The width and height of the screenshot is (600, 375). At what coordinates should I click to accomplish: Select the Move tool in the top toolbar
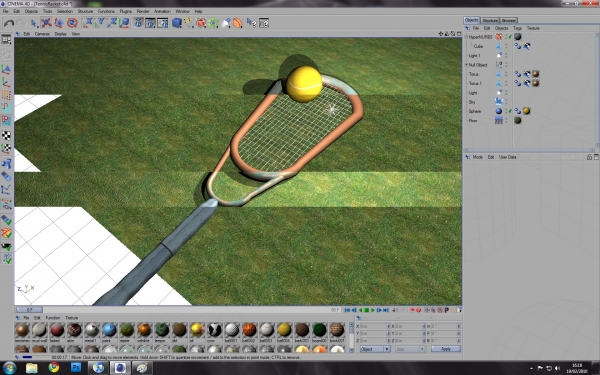(46, 23)
